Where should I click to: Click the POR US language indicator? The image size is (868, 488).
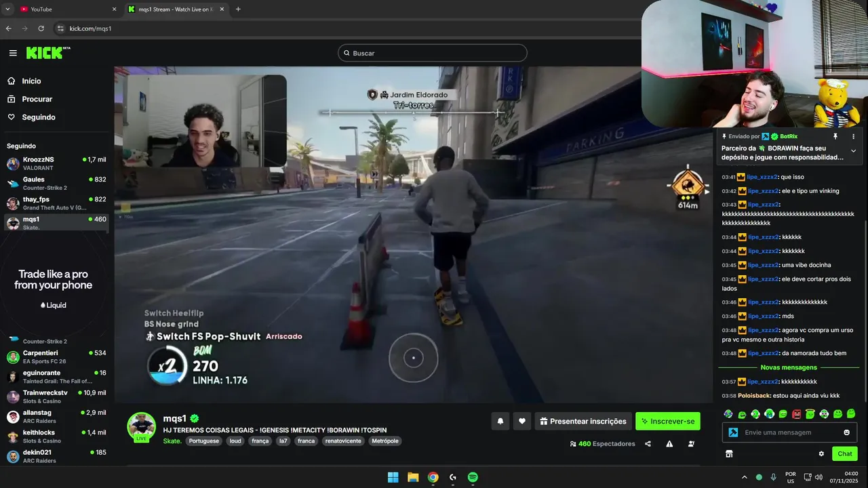[791, 477]
